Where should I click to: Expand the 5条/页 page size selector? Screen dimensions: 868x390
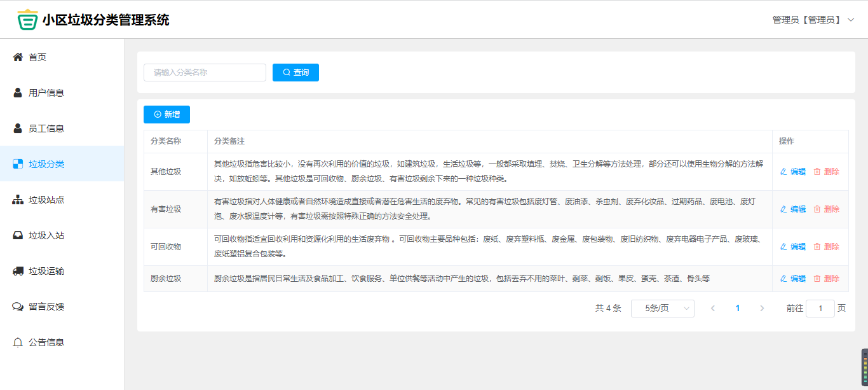click(662, 309)
